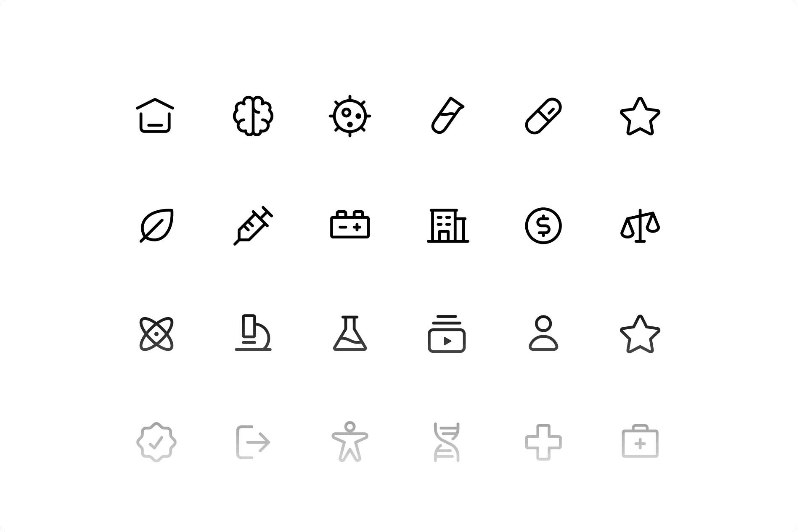797x532 pixels.
Task: Click the brain icon
Action: [x=253, y=116]
